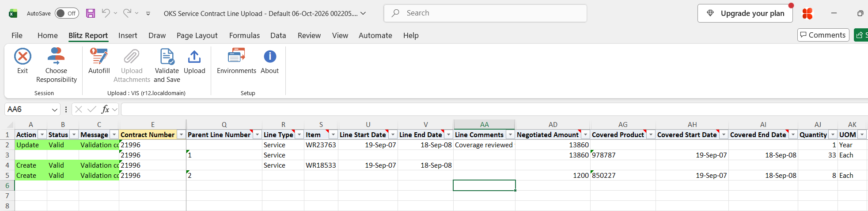Open the About info icon
This screenshot has width=868, height=211.
coord(270,57)
